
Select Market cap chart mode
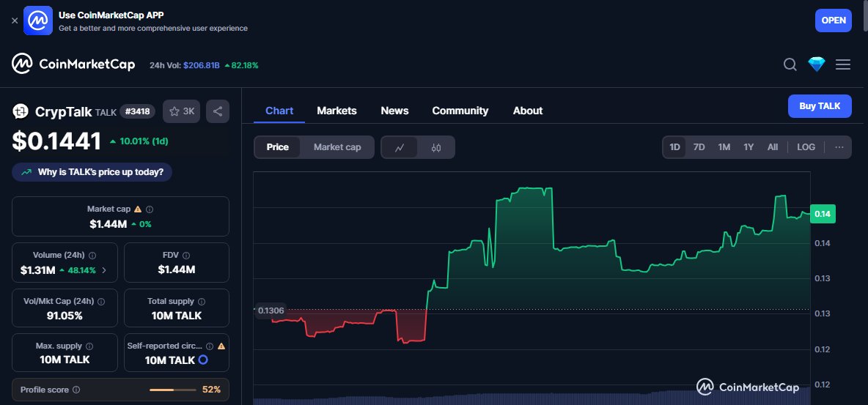[337, 147]
